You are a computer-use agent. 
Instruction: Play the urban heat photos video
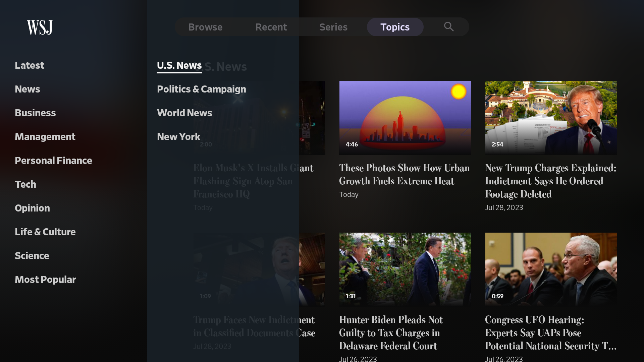[x=405, y=117]
